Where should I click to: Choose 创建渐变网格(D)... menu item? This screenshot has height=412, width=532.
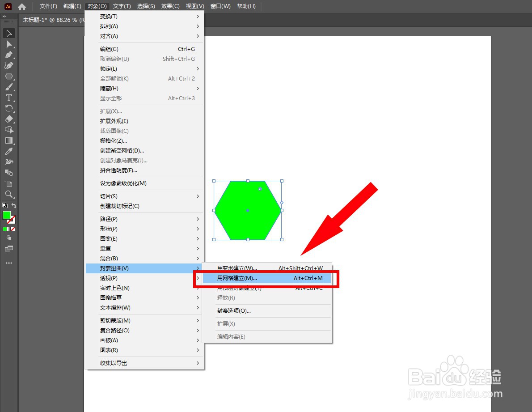(x=145, y=150)
